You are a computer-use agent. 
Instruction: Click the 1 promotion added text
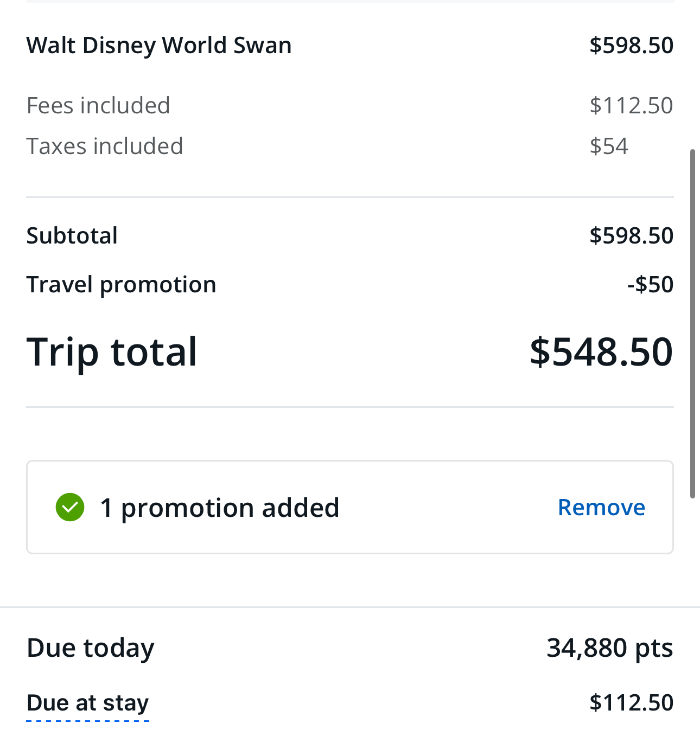click(x=219, y=508)
